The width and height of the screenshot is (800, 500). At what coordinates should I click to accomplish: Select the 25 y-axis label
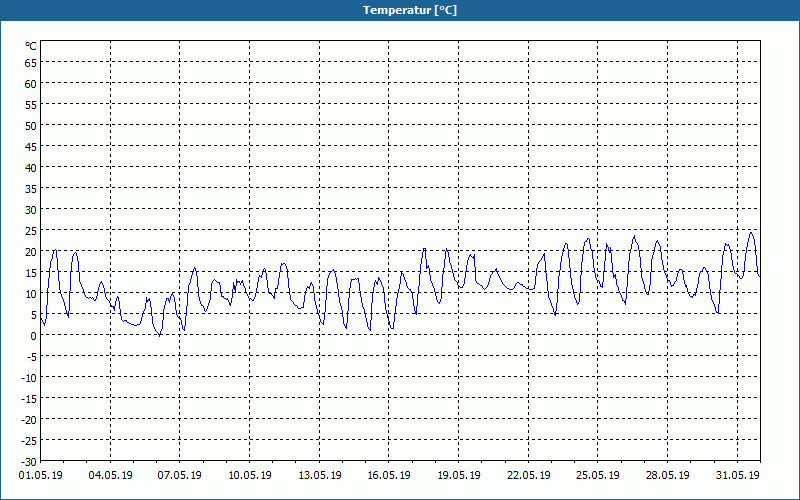pos(31,231)
